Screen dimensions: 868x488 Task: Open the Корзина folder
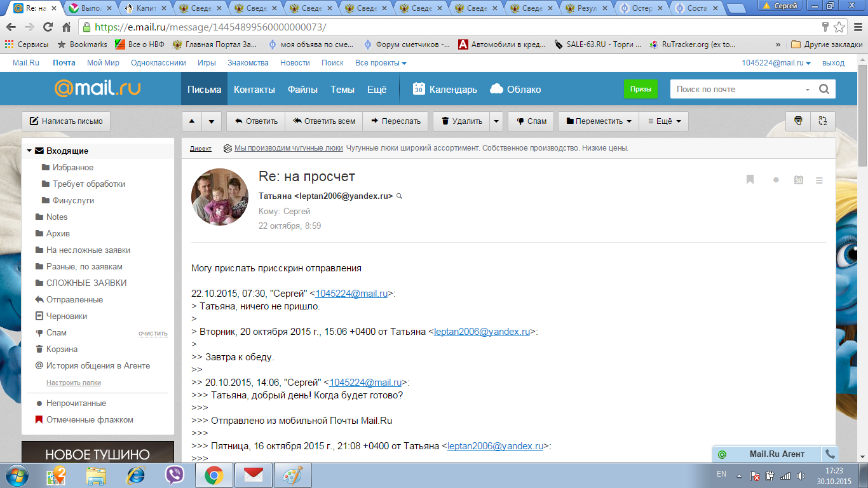pos(62,349)
